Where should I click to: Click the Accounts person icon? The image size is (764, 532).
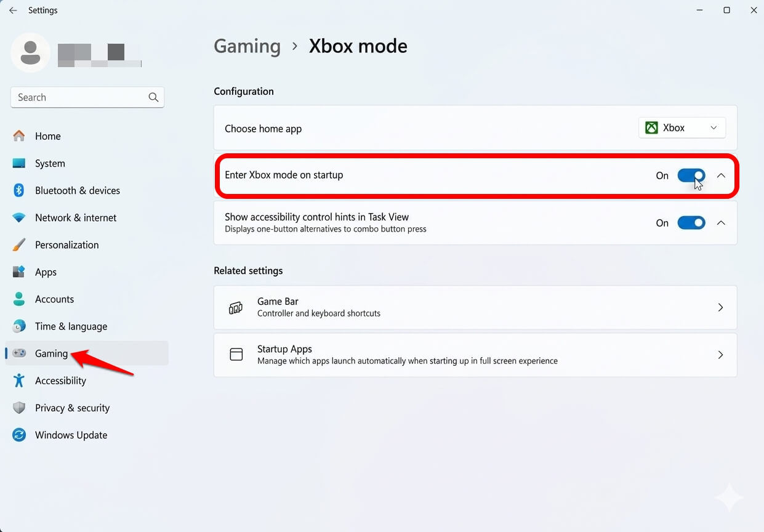tap(19, 299)
